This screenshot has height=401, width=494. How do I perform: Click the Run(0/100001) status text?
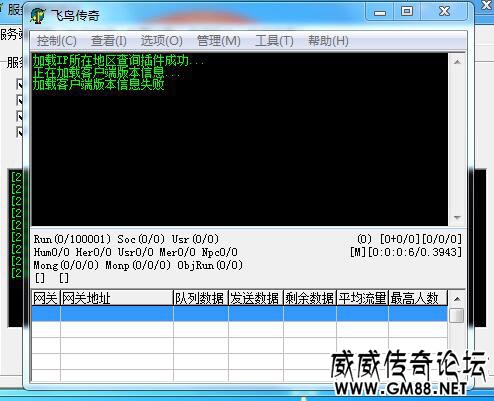click(x=72, y=239)
